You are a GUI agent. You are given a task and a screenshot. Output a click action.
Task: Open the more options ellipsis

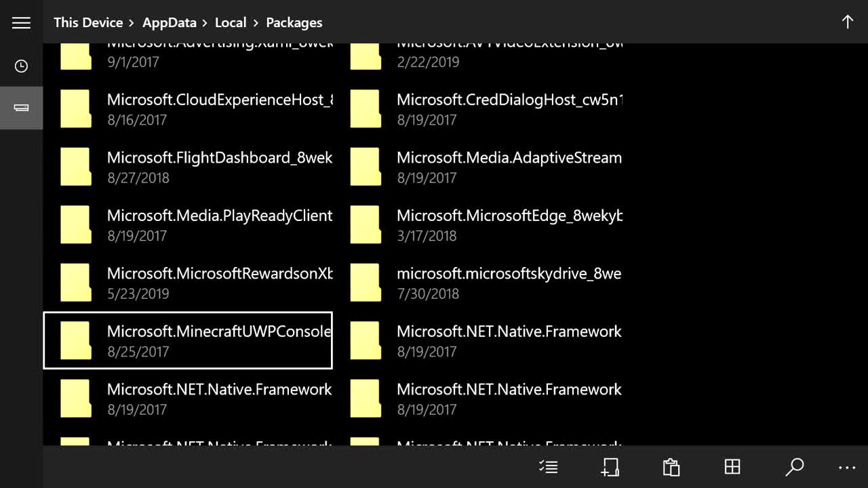pyautogui.click(x=847, y=468)
